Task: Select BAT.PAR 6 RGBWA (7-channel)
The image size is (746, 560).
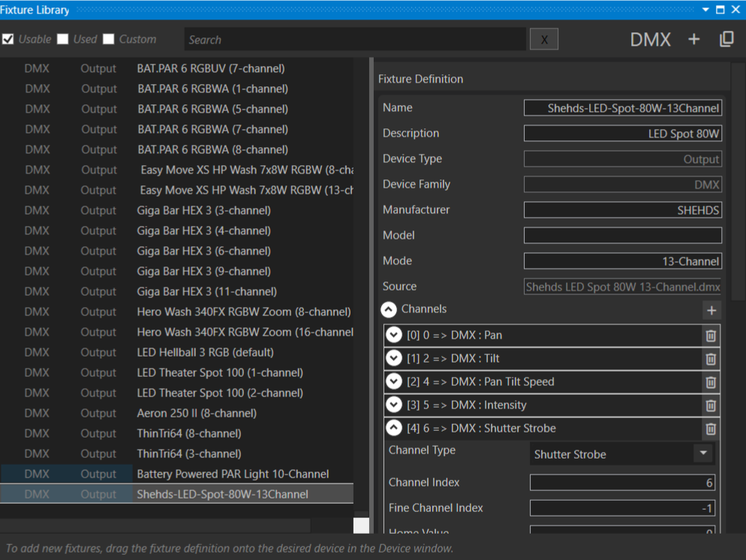Action: click(x=176, y=129)
